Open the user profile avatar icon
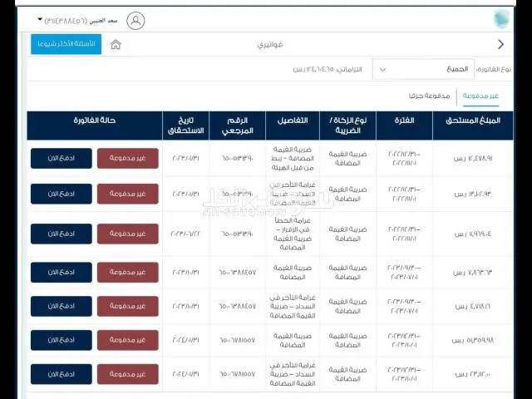Image resolution: width=532 pixels, height=399 pixels. [135, 21]
